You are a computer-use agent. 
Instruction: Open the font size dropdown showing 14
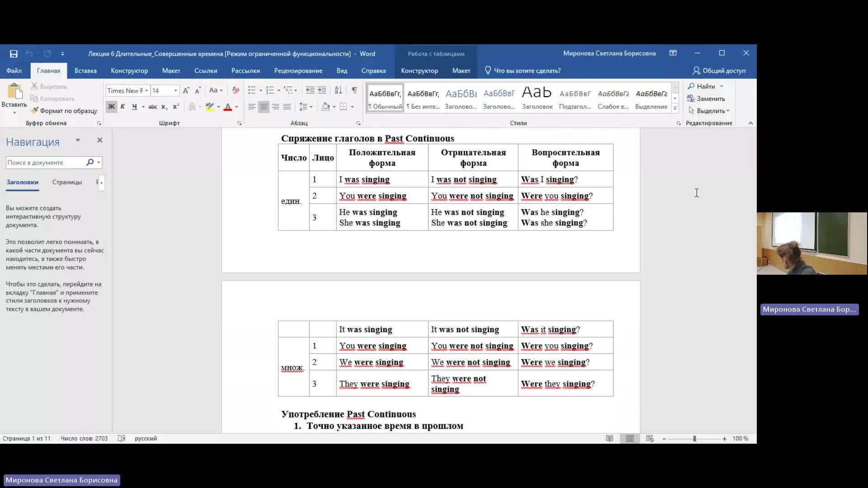pyautogui.click(x=176, y=90)
